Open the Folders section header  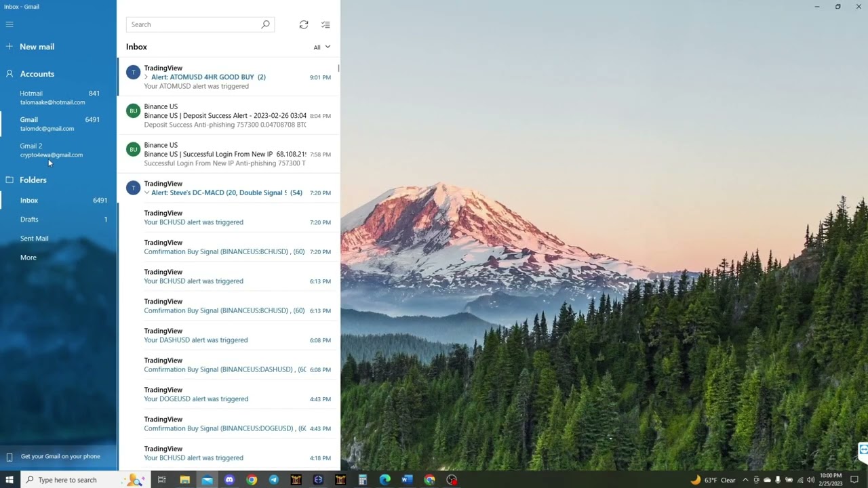[33, 180]
